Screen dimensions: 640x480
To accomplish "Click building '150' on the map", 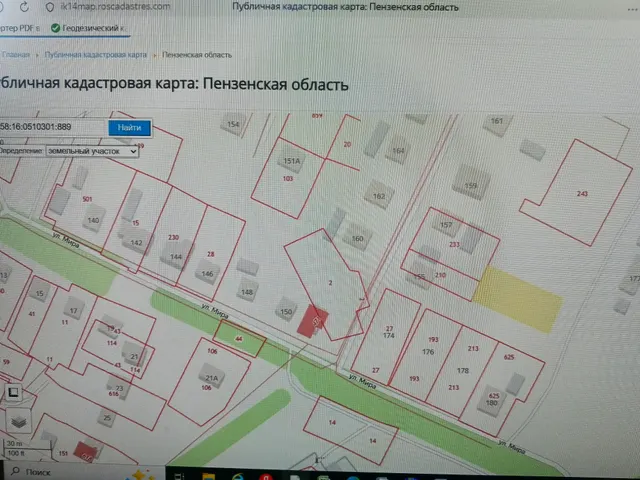I will pyautogui.click(x=286, y=311).
